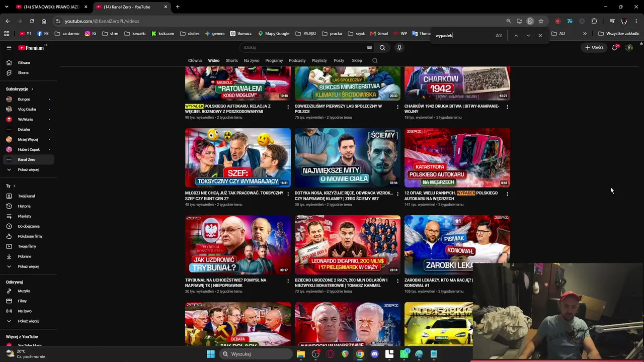The width and height of the screenshot is (644, 362).
Task: Open options menu for CHARKÓW 1942 video
Action: click(507, 107)
